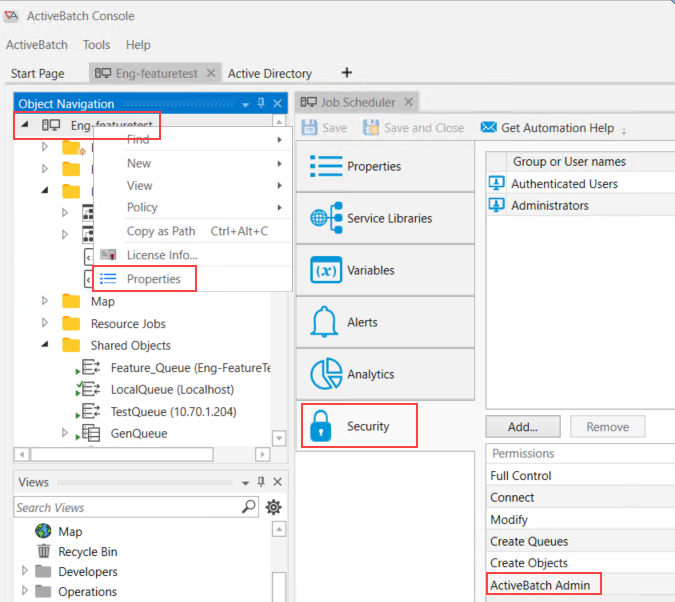Click the magnifier icon in Search Views
The image size is (675, 602).
pyautogui.click(x=249, y=507)
